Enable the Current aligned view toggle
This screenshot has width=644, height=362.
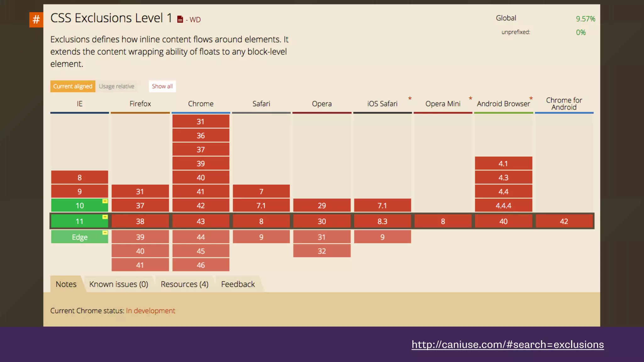pos(73,86)
